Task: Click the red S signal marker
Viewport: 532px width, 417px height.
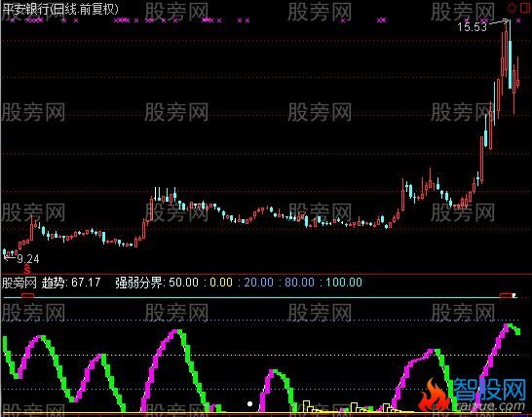Action: (x=27, y=270)
